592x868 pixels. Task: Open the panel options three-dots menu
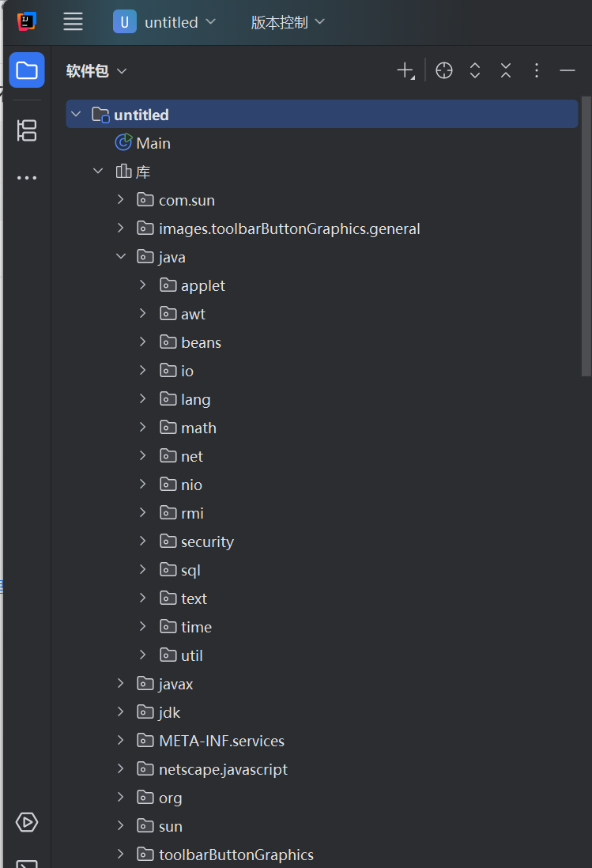pos(536,71)
